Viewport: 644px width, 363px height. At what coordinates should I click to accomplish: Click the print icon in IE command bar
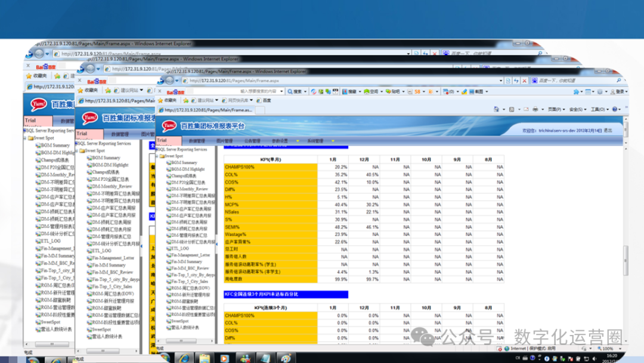[535, 109]
